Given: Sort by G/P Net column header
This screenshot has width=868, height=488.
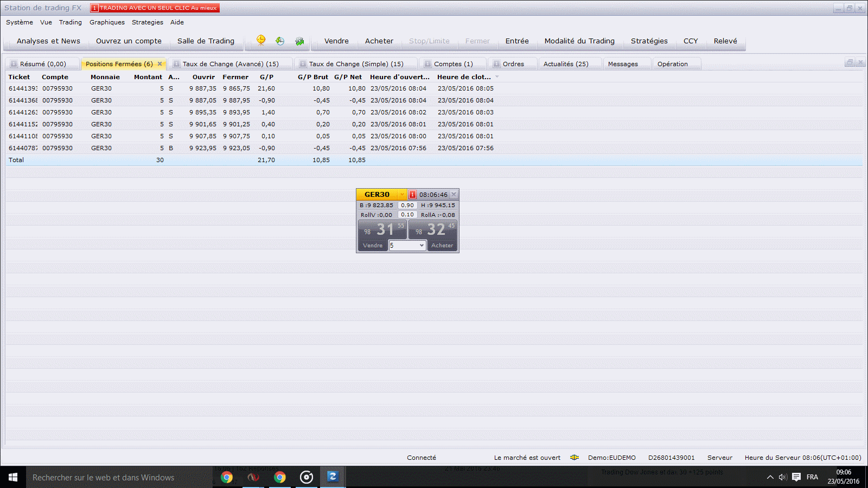Looking at the screenshot, I should pyautogui.click(x=348, y=77).
